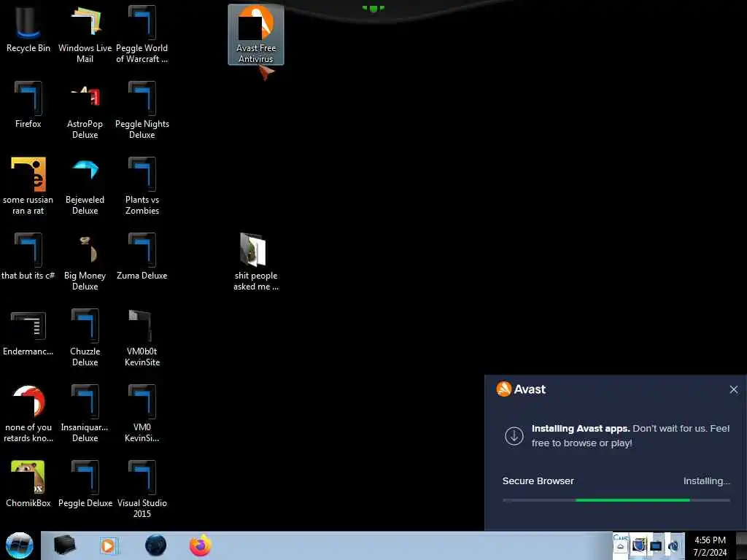Select the VM0b0t KevinSite icon
The height and width of the screenshot is (560, 747).
[x=142, y=337]
